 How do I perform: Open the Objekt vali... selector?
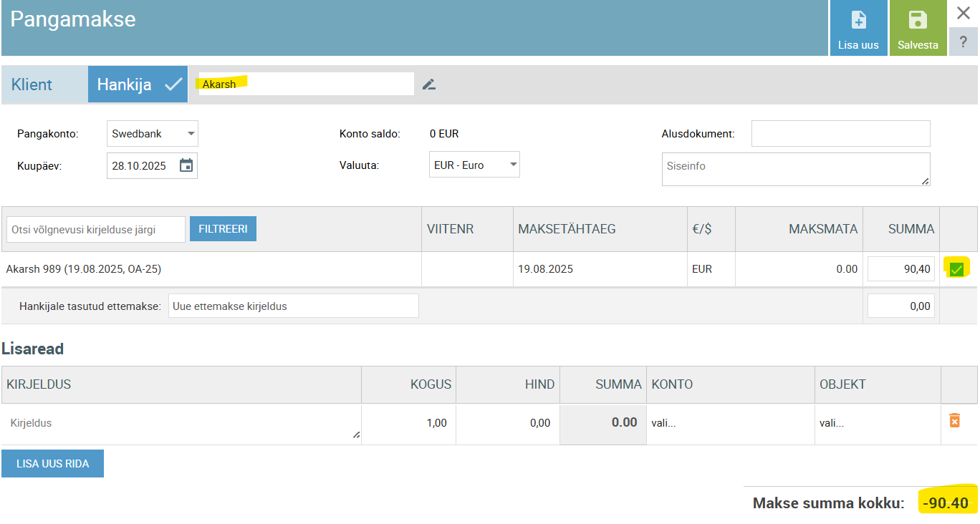pos(876,423)
